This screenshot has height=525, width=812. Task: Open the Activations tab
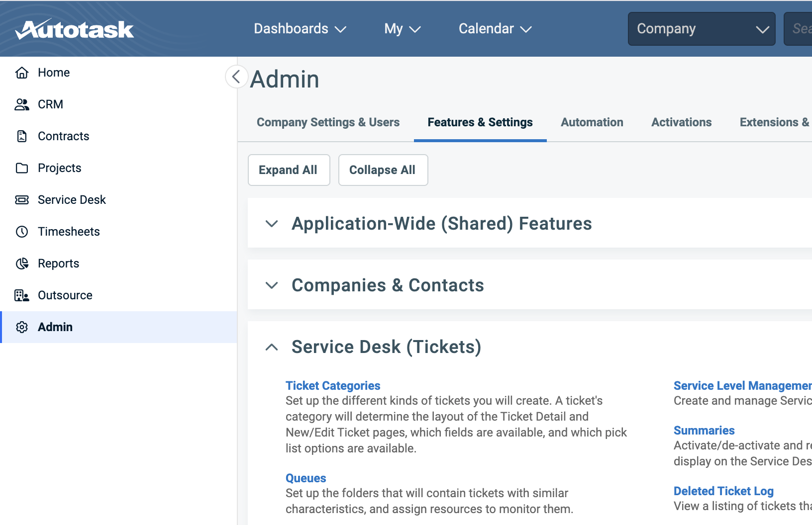(x=682, y=122)
